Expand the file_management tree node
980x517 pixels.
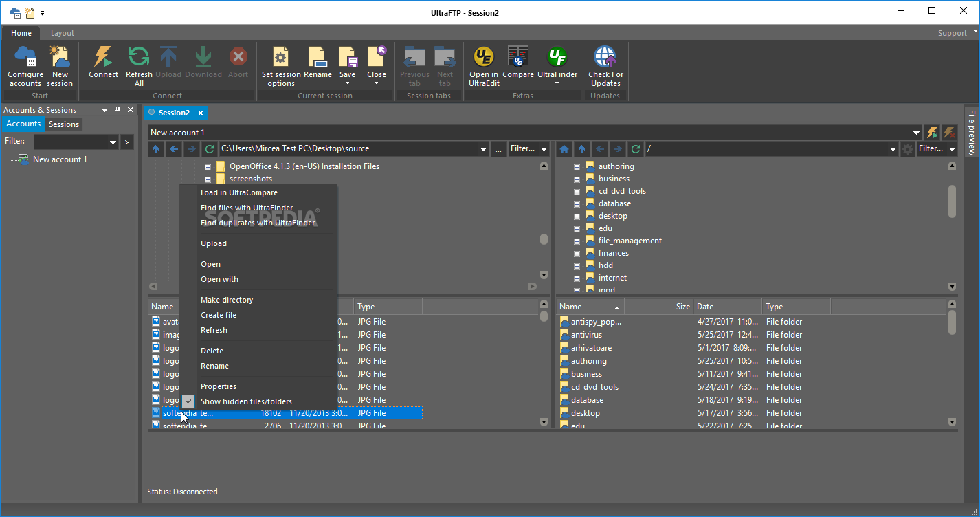[577, 241]
